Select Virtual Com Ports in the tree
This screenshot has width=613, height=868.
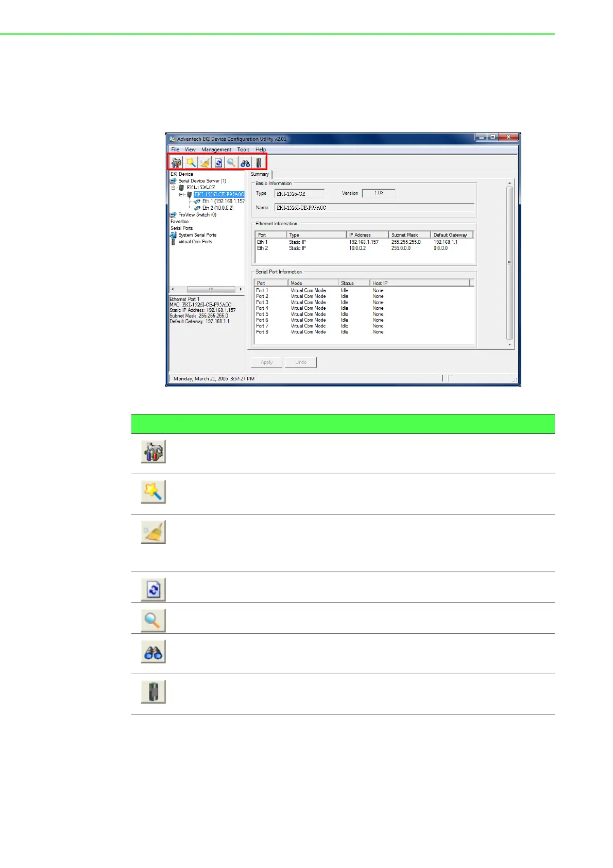pyautogui.click(x=195, y=242)
